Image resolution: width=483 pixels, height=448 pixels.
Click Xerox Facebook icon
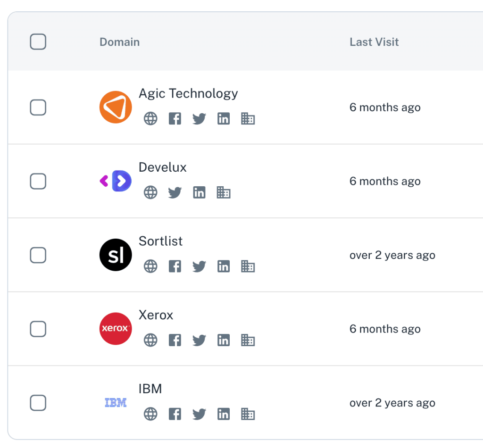175,340
